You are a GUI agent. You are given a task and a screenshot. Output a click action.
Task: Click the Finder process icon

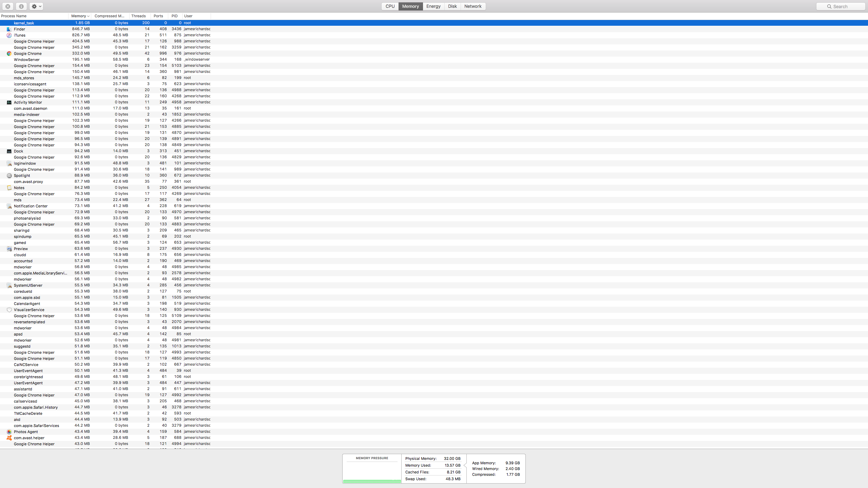pos(9,29)
